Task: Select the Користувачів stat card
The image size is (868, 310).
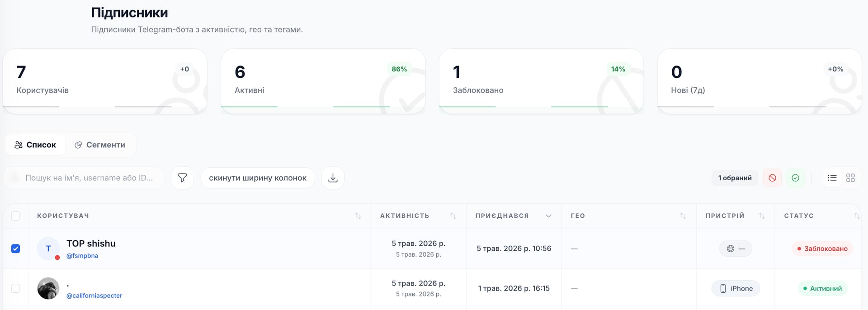Action: pos(105,81)
